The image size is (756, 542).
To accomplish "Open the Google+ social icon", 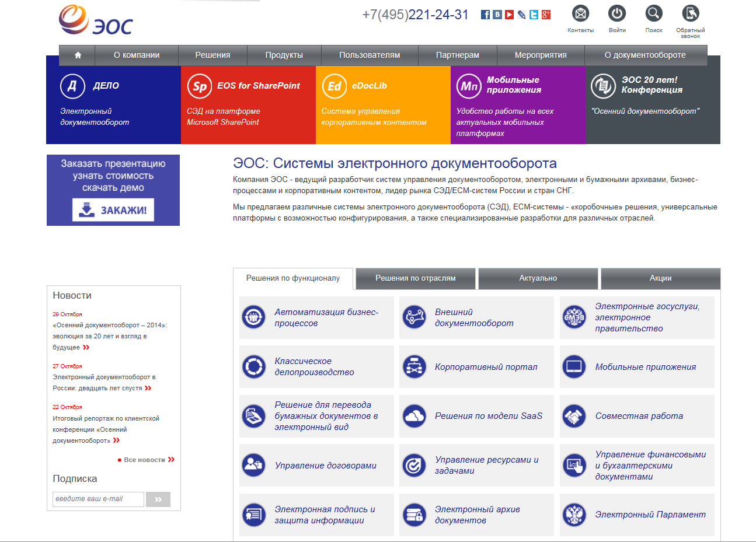I will (x=546, y=15).
